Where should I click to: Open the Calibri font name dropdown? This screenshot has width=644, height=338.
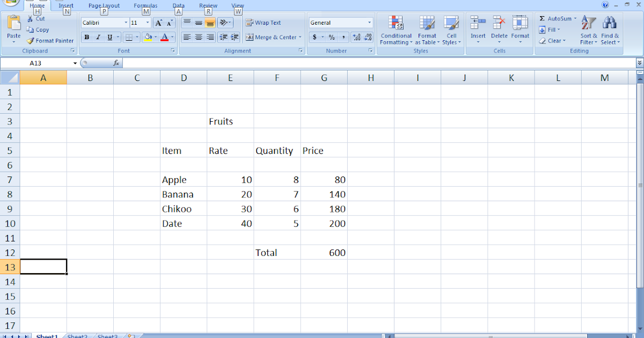(126, 23)
